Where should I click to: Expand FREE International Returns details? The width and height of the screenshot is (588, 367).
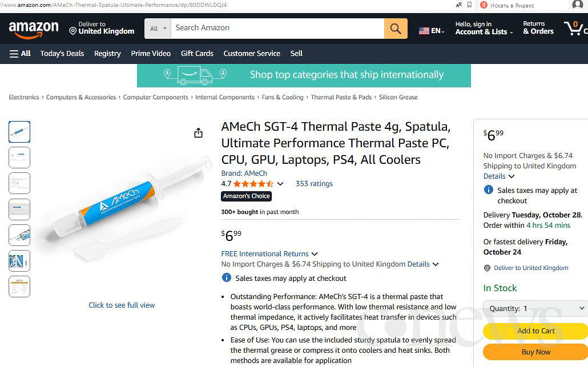click(x=315, y=254)
